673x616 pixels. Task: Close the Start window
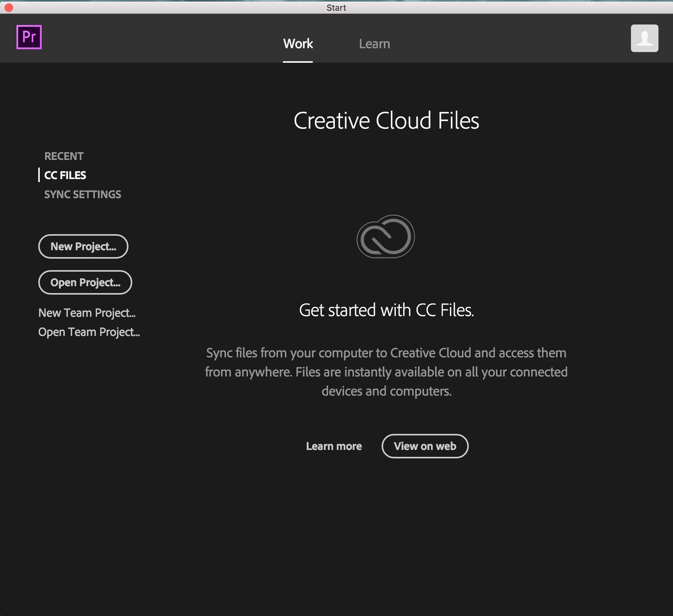[9, 7]
